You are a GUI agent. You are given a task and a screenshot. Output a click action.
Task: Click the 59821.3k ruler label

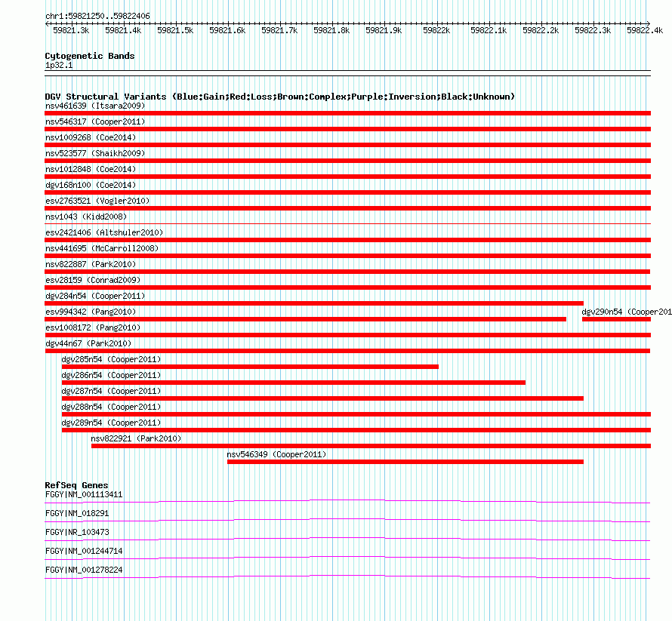(x=71, y=30)
